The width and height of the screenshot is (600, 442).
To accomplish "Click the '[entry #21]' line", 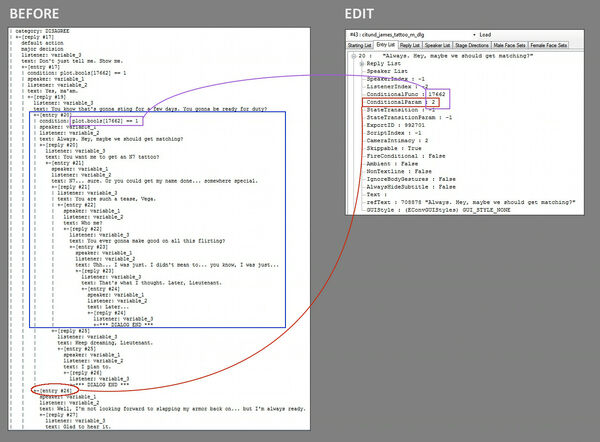I will pyautogui.click(x=67, y=163).
